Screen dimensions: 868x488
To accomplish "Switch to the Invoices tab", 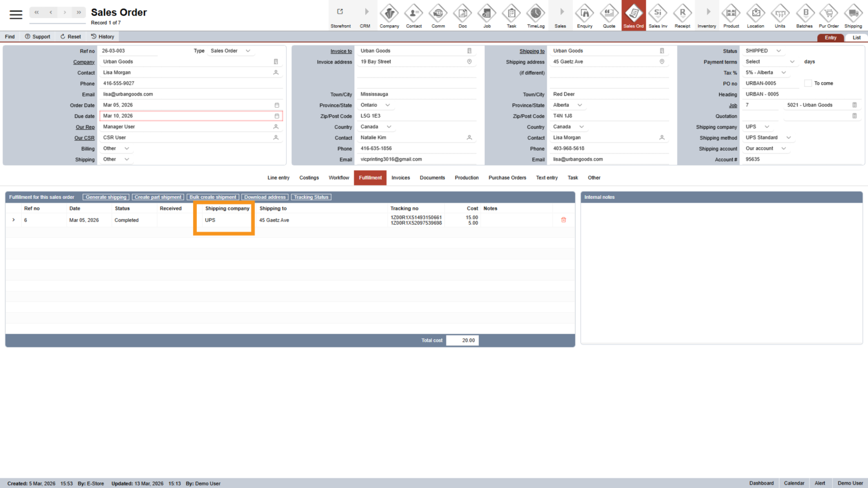I will [x=400, y=178].
